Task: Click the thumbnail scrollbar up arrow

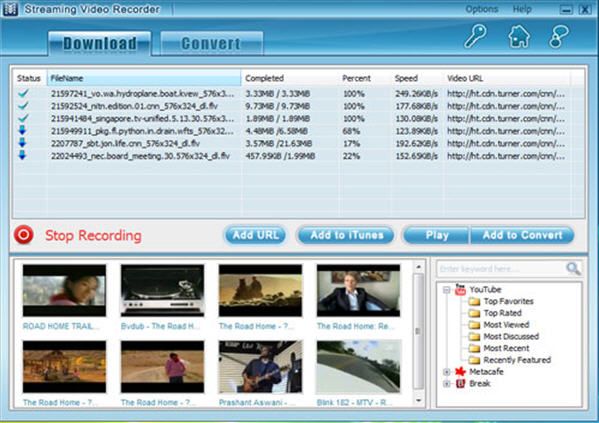Action: click(418, 266)
